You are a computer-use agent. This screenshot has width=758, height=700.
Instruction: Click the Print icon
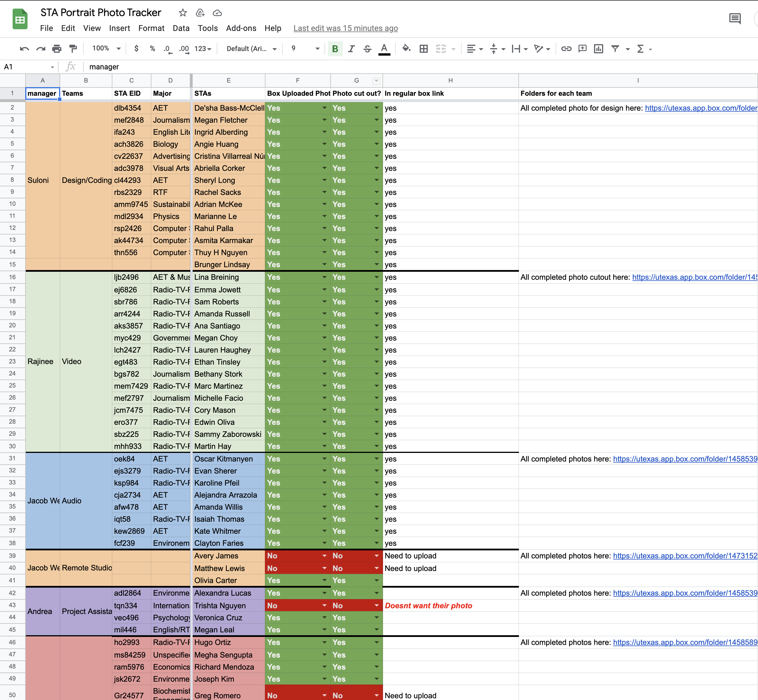[x=57, y=48]
